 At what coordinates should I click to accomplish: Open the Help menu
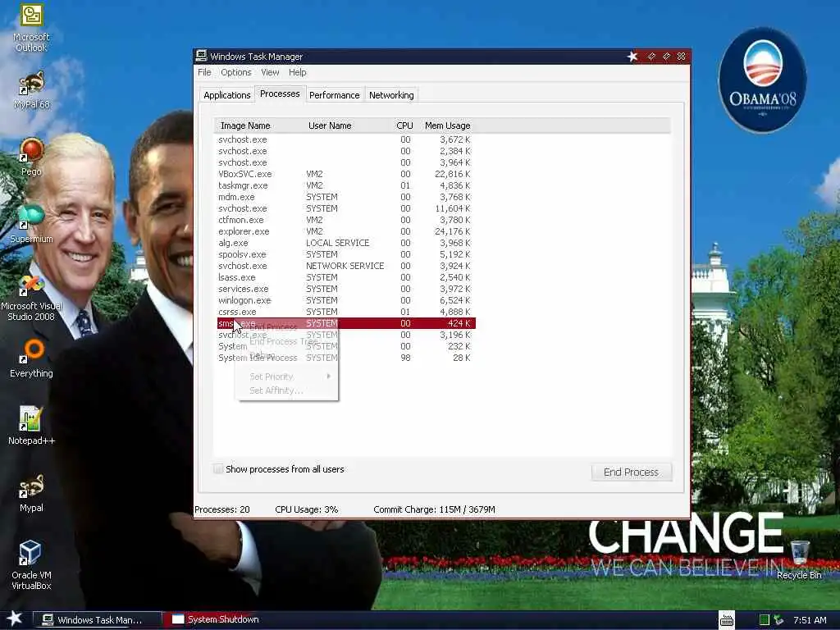(297, 72)
